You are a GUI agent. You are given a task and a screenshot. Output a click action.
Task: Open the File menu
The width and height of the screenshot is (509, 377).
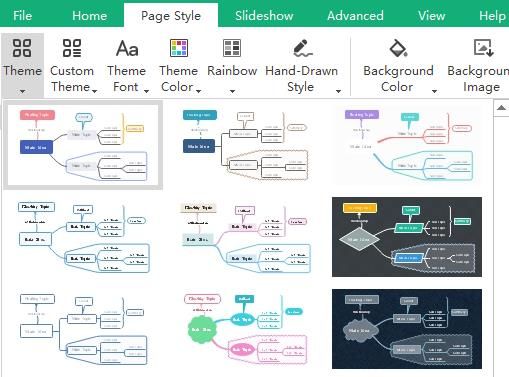coord(22,16)
